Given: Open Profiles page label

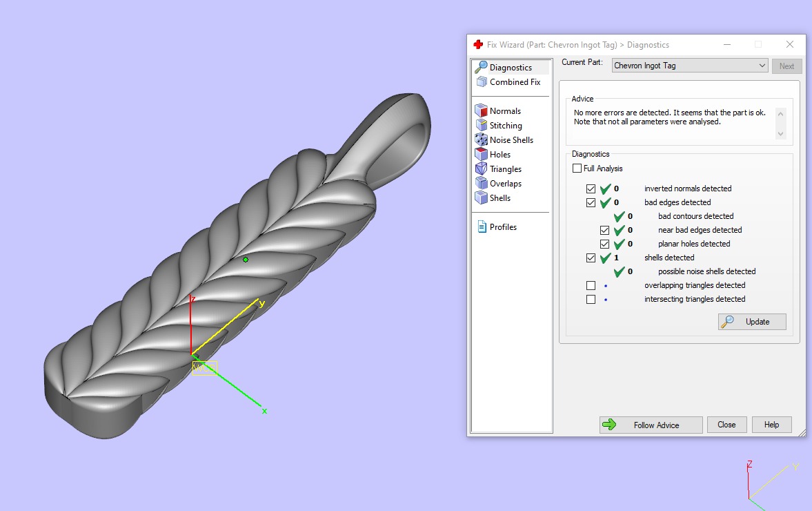Looking at the screenshot, I should coord(503,227).
